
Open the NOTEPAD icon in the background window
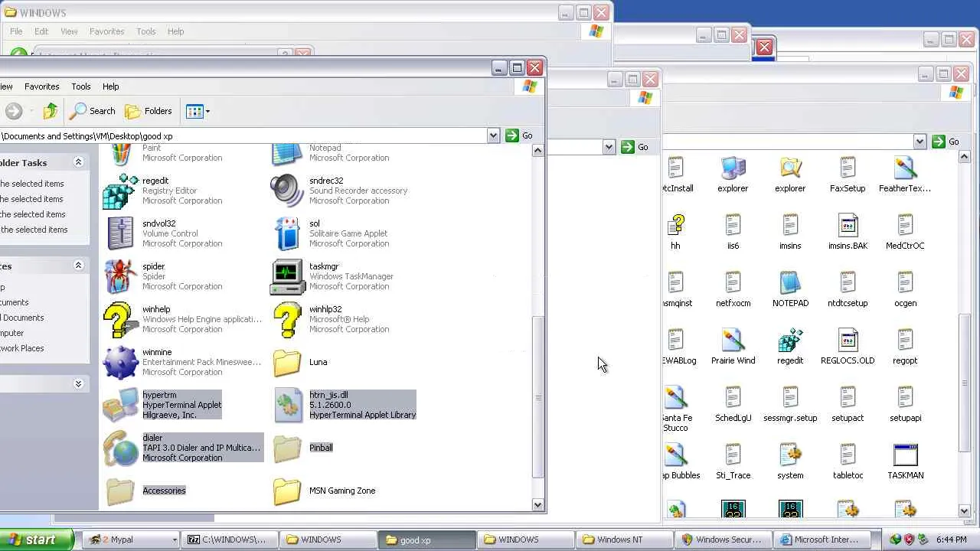[x=790, y=289]
